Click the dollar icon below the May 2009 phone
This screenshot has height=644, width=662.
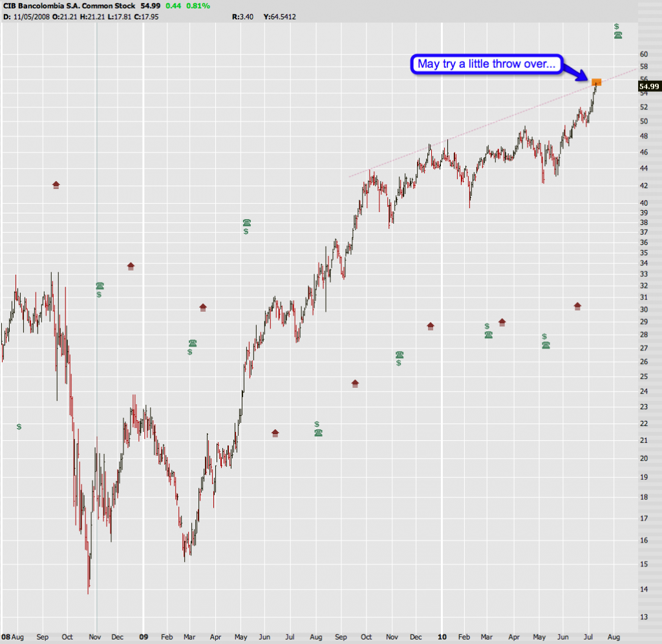pyautogui.click(x=246, y=231)
